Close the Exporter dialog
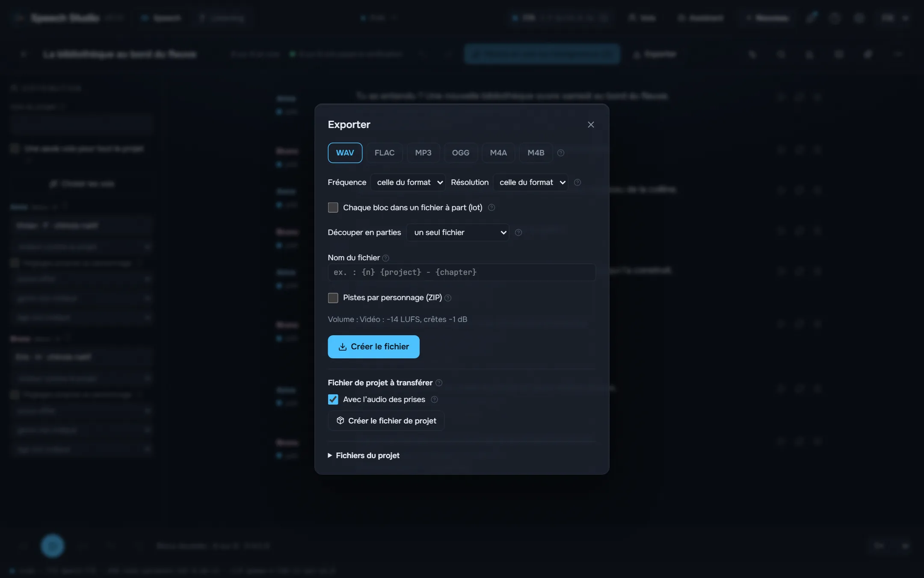Viewport: 924px width, 578px height. pyautogui.click(x=591, y=125)
